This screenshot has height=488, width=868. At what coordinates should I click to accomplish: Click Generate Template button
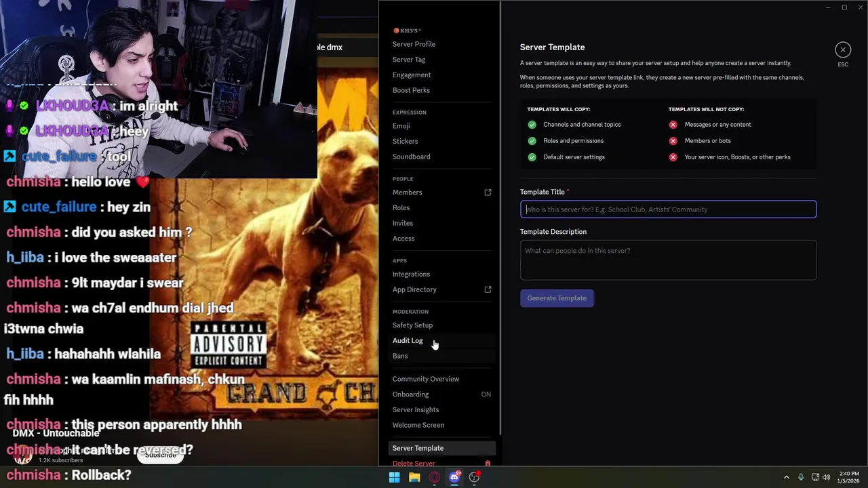(557, 298)
